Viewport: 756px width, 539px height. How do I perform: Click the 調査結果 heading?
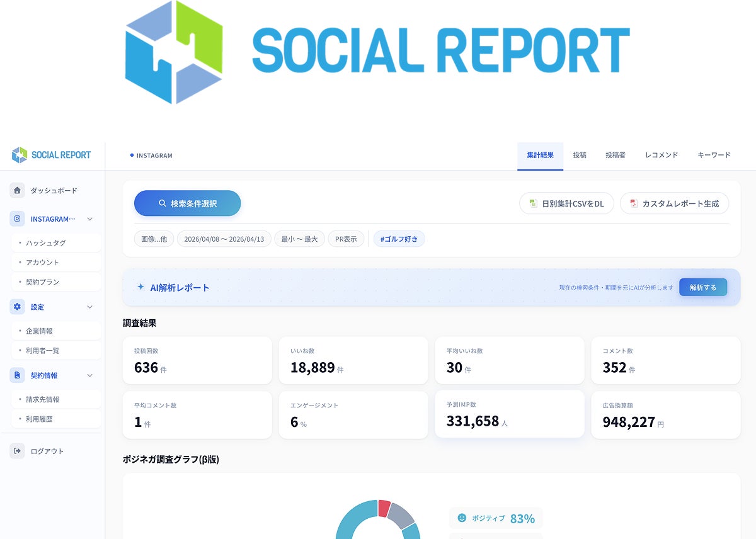tap(140, 323)
